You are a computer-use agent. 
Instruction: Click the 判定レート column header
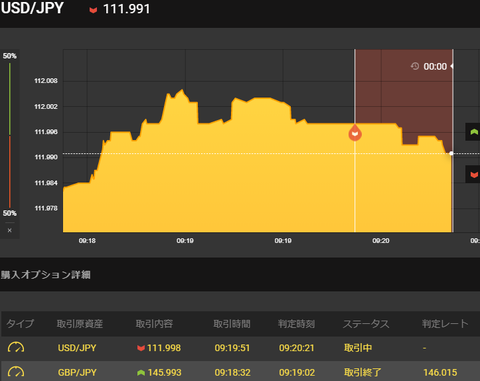(x=445, y=323)
